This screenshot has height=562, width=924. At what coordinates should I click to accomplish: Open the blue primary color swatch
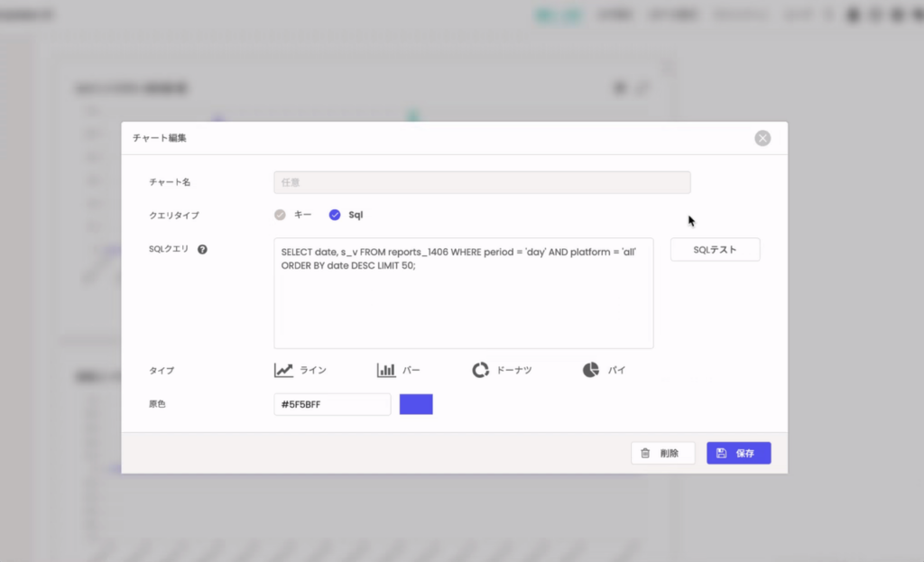pyautogui.click(x=416, y=404)
